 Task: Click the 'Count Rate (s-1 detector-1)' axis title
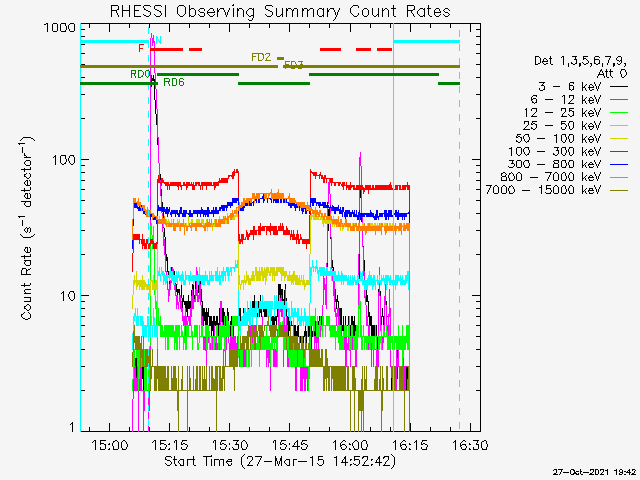click(x=27, y=229)
